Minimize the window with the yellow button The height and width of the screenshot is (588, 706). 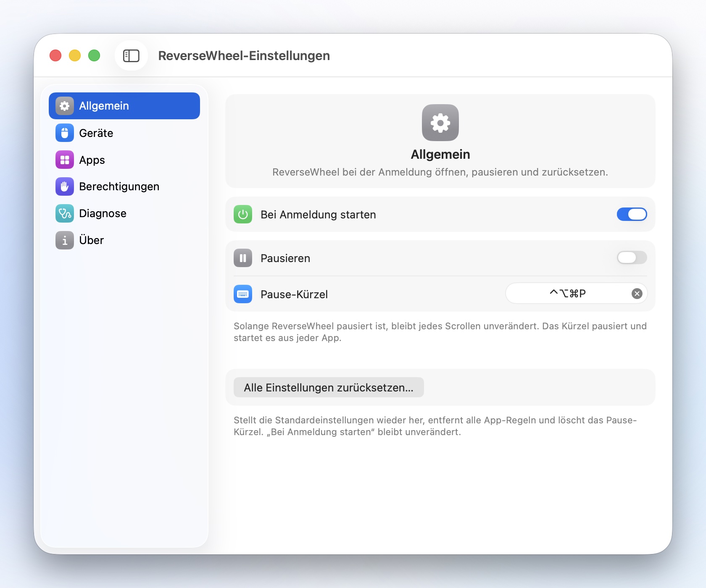coord(75,55)
